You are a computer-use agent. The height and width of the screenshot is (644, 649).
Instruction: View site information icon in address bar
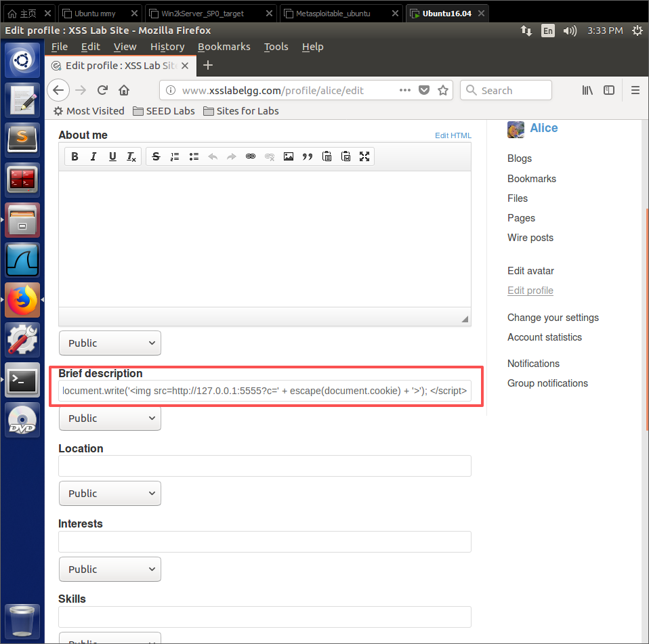coord(171,90)
